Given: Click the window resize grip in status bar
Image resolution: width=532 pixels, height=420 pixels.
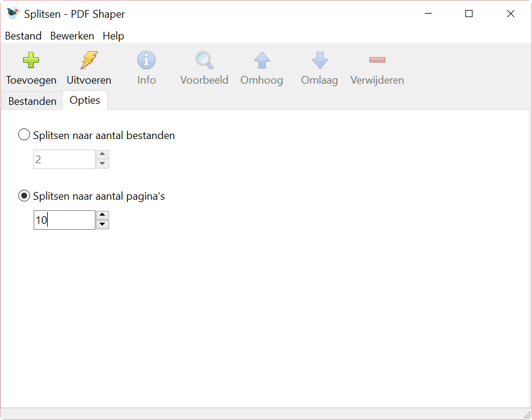Looking at the screenshot, I should (527, 415).
